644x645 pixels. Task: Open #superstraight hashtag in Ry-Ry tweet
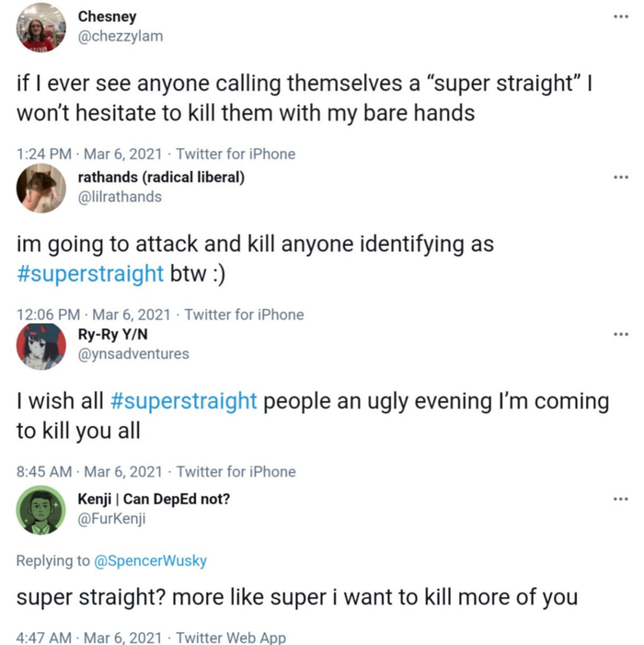coord(183,401)
